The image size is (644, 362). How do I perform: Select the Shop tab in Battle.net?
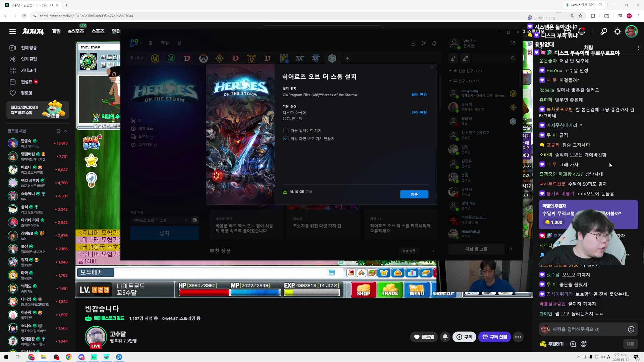click(179, 43)
